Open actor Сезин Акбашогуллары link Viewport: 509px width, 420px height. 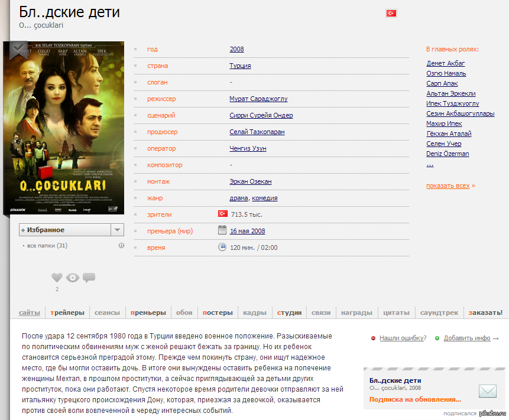[461, 113]
